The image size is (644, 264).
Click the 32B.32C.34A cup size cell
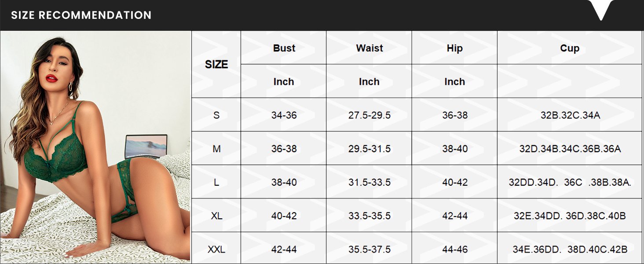click(x=570, y=115)
